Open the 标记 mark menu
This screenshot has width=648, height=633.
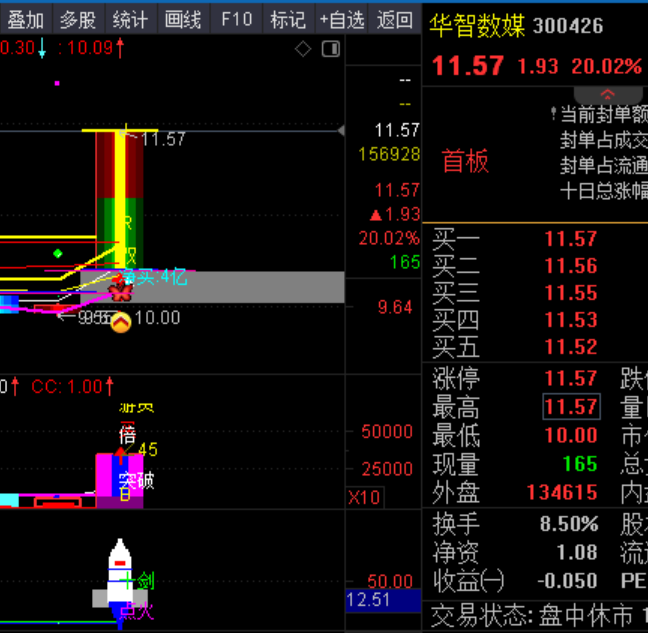pyautogui.click(x=288, y=19)
